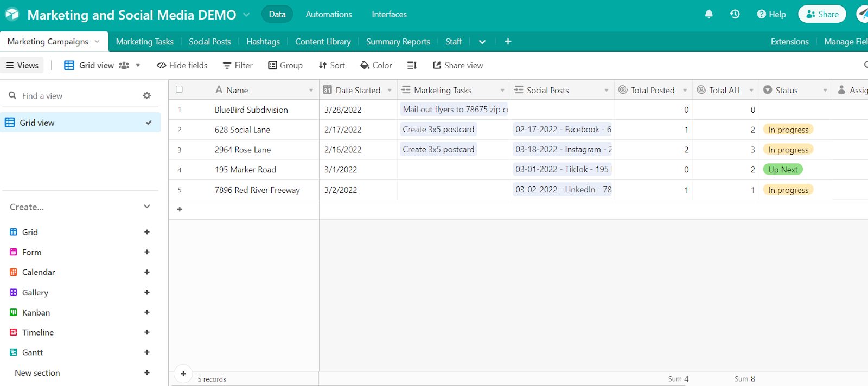Toggle the Views sidebar

[22, 66]
